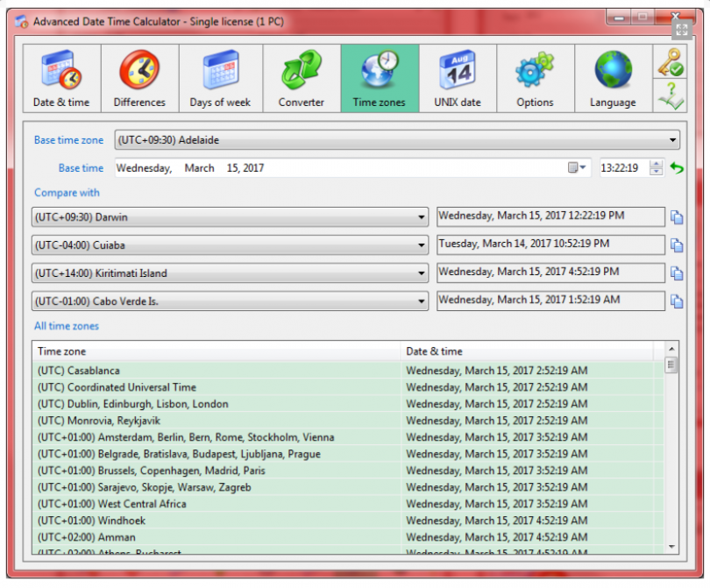Open the Options gear panel
This screenshot has width=710, height=588.
pos(536,78)
